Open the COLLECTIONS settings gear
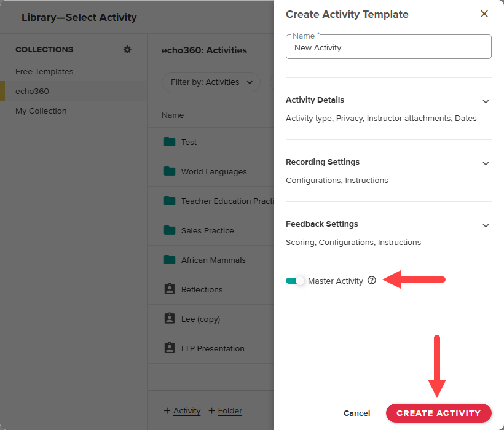This screenshot has height=430, width=504. pos(127,49)
